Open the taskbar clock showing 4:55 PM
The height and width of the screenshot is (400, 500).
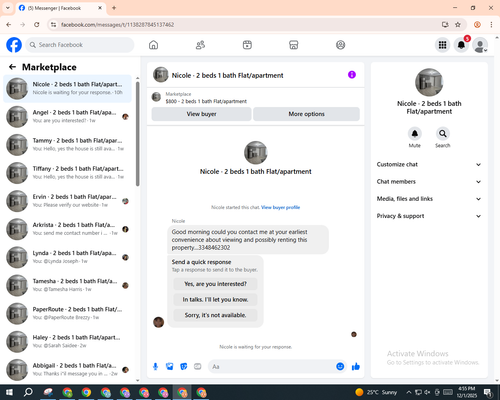coord(466,392)
